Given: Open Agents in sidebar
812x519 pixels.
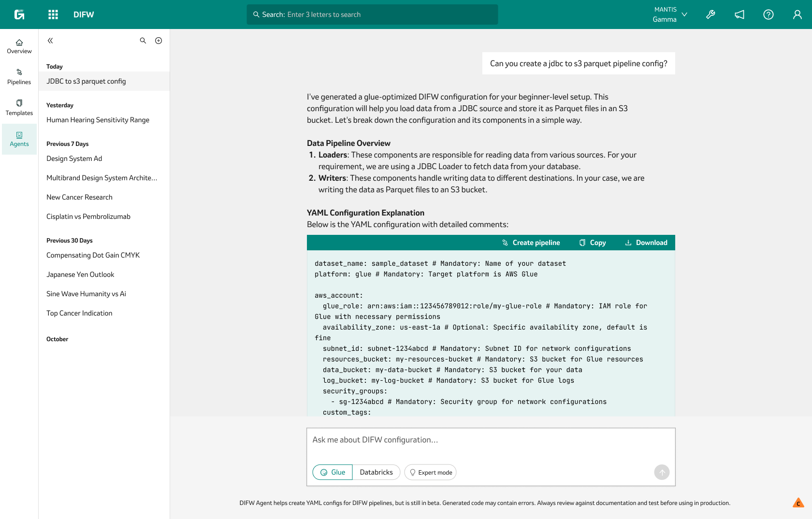Looking at the screenshot, I should 19,139.
